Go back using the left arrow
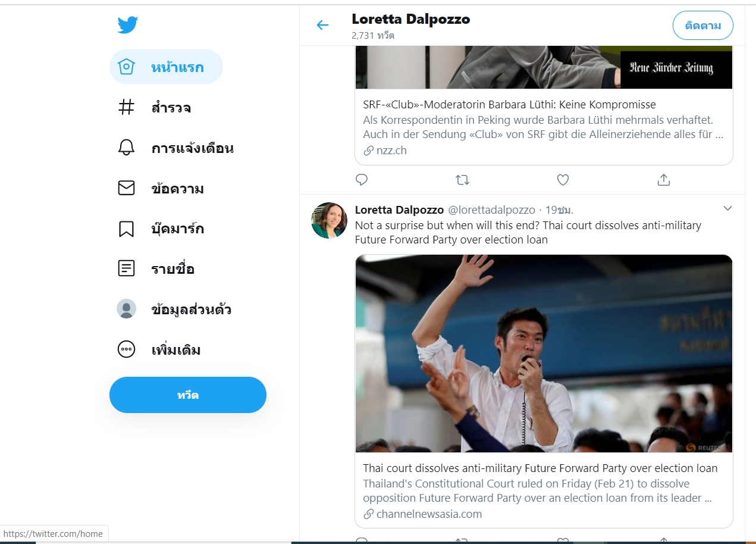 (x=322, y=25)
